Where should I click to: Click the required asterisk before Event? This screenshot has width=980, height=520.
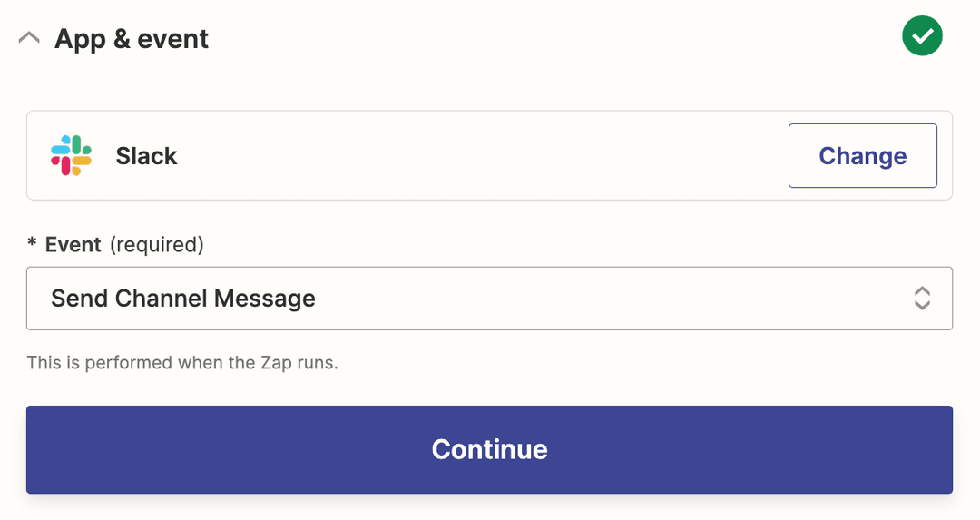pos(32,245)
